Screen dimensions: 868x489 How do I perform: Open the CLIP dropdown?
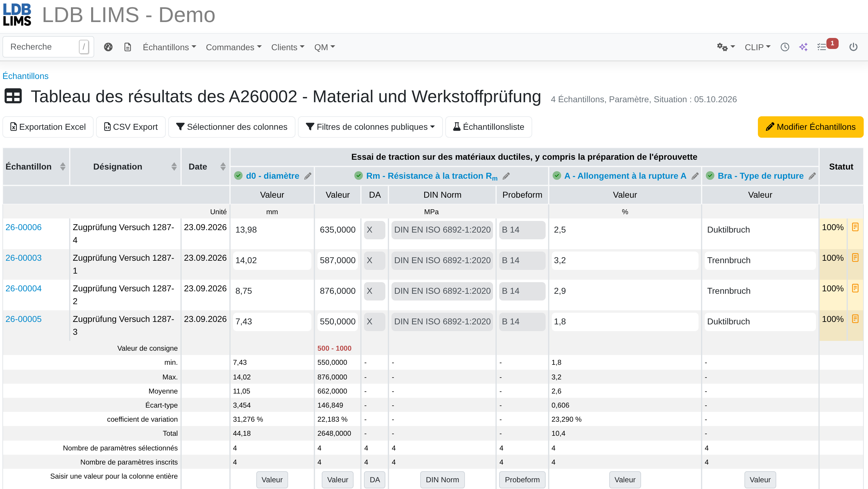pyautogui.click(x=757, y=47)
